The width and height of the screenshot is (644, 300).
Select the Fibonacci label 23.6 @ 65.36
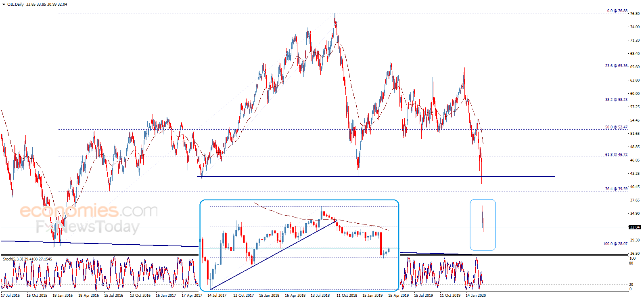pyautogui.click(x=616, y=66)
